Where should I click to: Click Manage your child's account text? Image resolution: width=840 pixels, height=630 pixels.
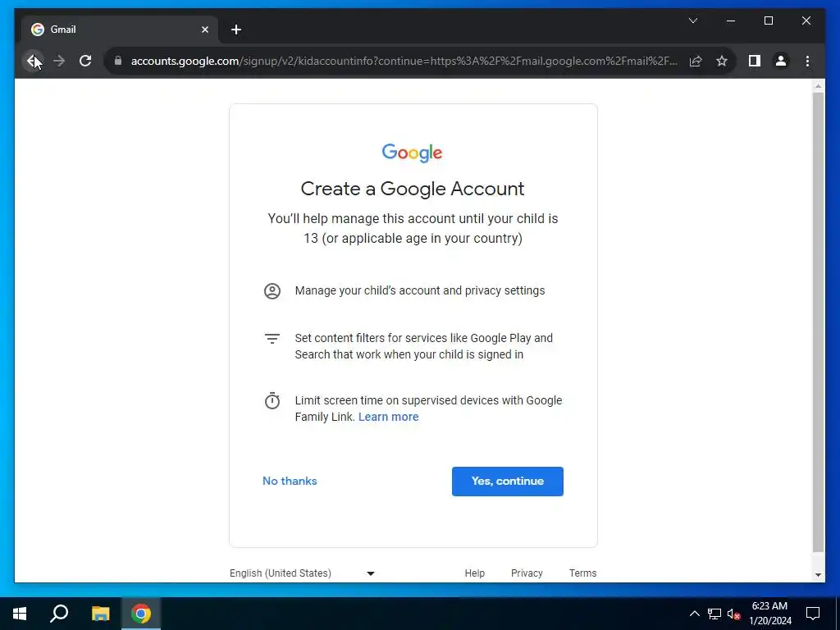coord(419,291)
